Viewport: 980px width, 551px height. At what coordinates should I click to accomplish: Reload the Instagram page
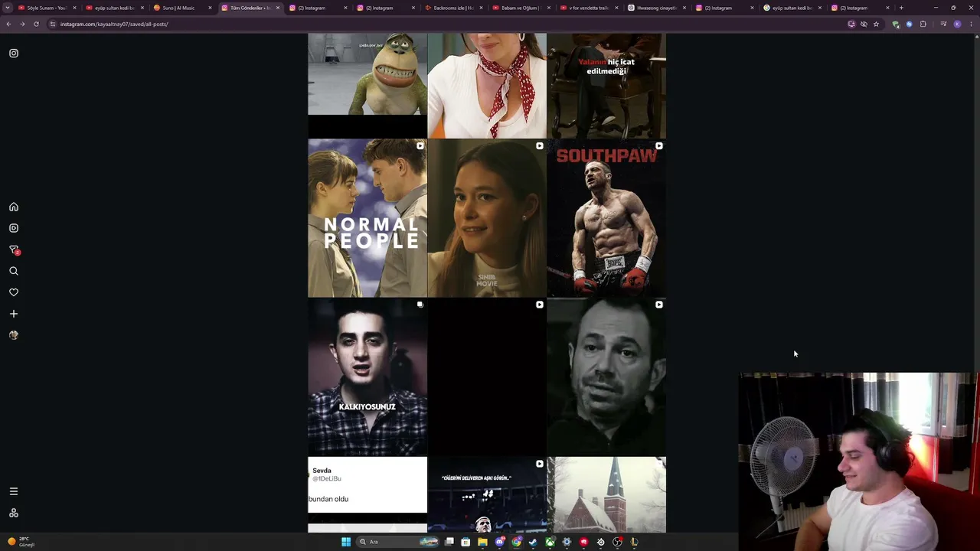[36, 24]
